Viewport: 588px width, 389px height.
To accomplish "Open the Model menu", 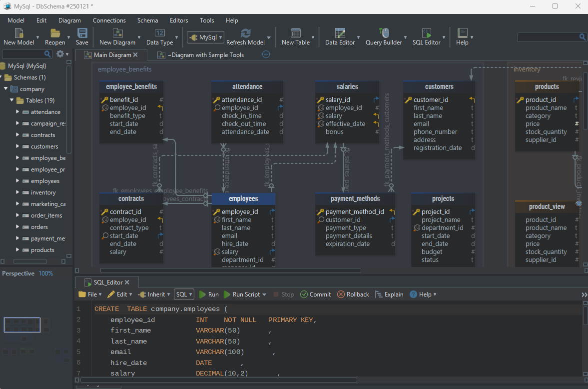I will point(16,20).
